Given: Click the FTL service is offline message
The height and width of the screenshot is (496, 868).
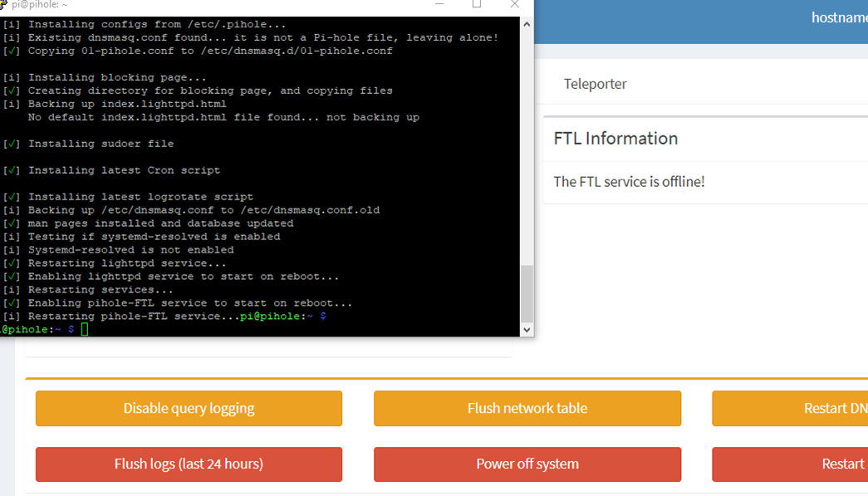Looking at the screenshot, I should pos(629,182).
